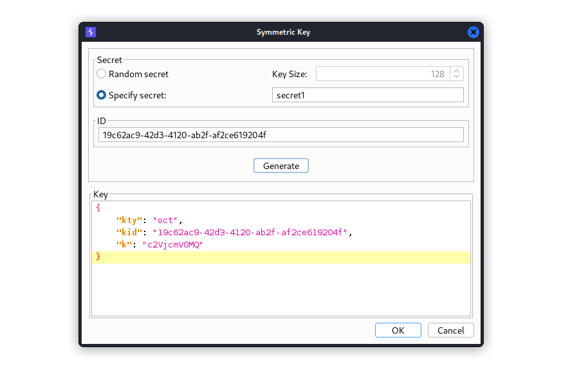Click the Generate button
This screenshot has width=588, height=369.
coord(281,166)
